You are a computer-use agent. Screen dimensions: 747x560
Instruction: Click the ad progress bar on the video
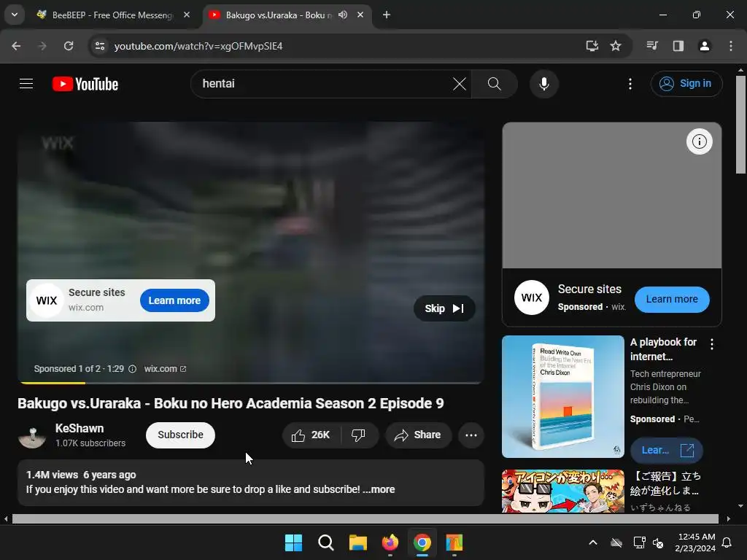[x=251, y=382]
